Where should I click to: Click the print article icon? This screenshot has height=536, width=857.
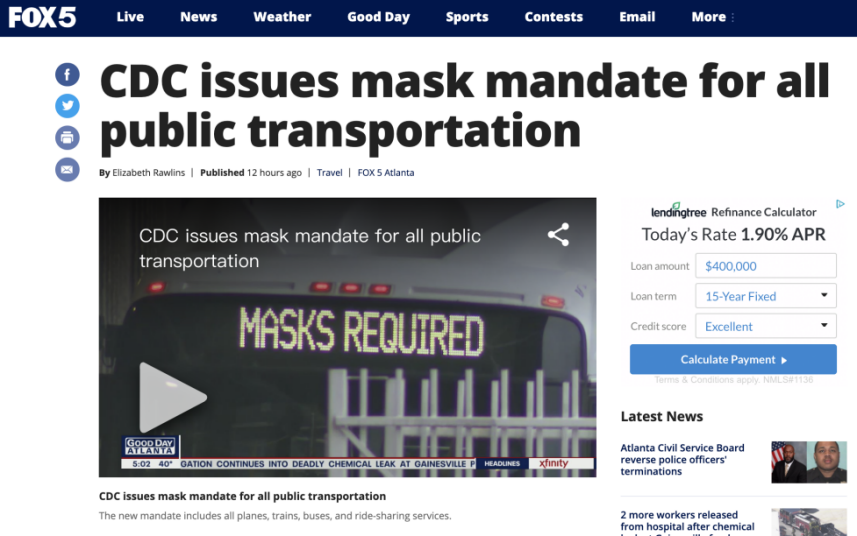click(x=67, y=137)
